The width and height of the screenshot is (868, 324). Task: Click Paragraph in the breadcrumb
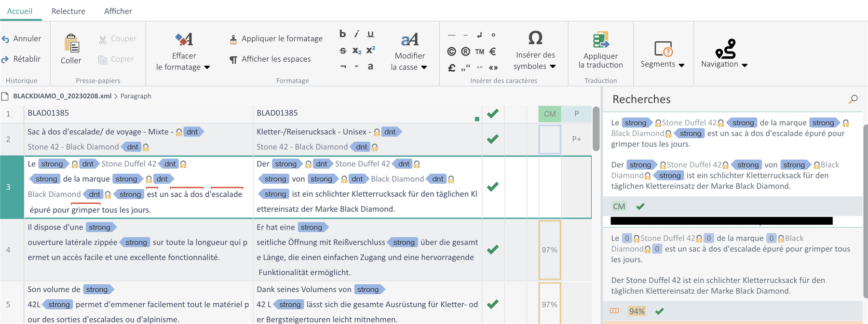click(x=136, y=96)
